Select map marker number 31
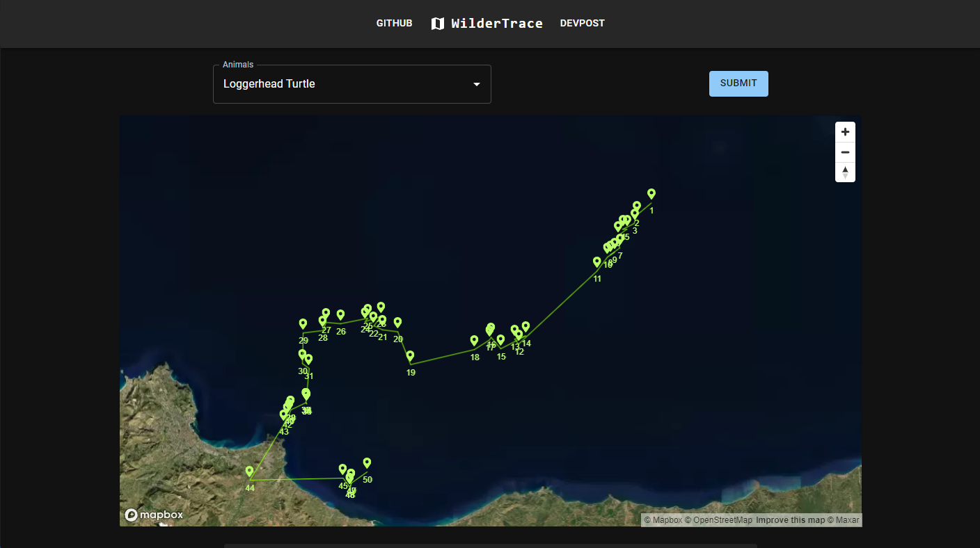The height and width of the screenshot is (548, 980). [x=308, y=360]
